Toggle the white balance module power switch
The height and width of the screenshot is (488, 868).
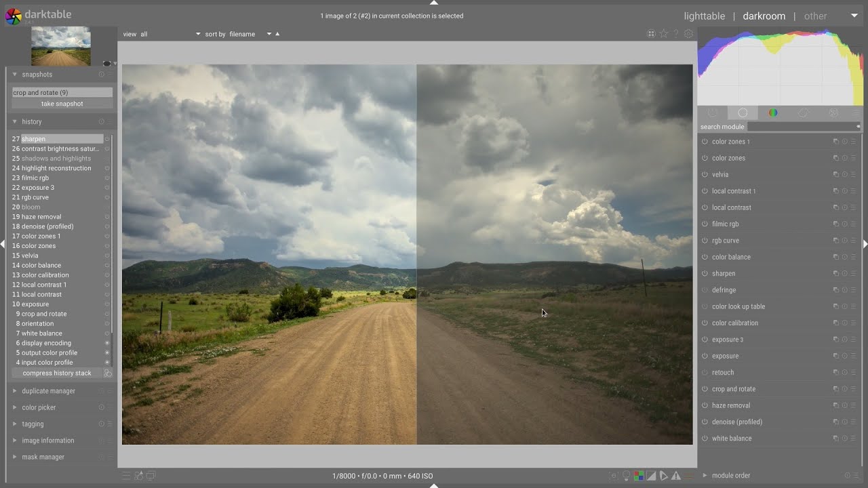click(705, 439)
